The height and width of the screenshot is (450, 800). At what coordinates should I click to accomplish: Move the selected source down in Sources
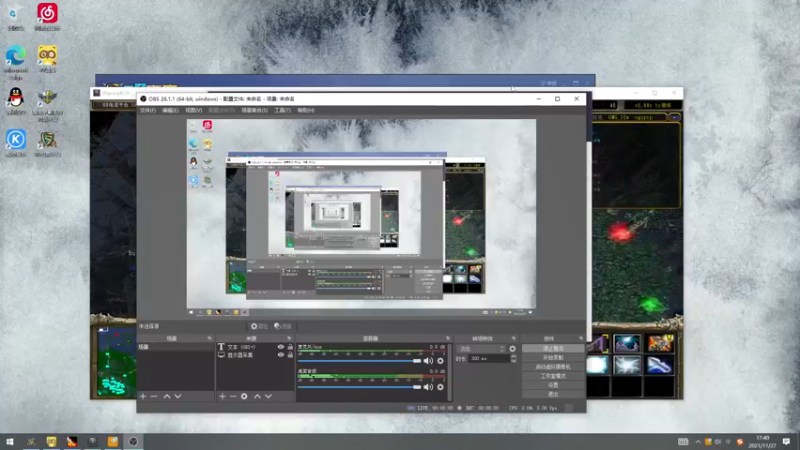click(x=268, y=396)
